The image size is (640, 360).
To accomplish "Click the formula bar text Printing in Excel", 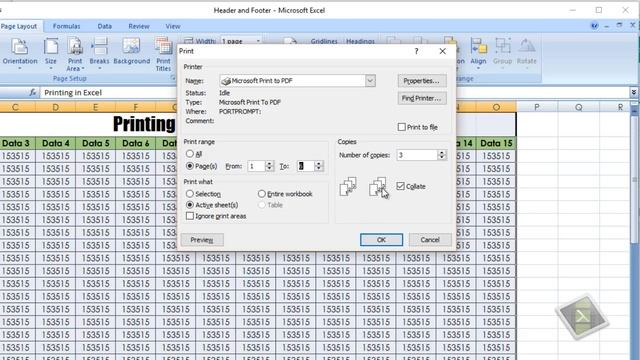I will pyautogui.click(x=73, y=93).
